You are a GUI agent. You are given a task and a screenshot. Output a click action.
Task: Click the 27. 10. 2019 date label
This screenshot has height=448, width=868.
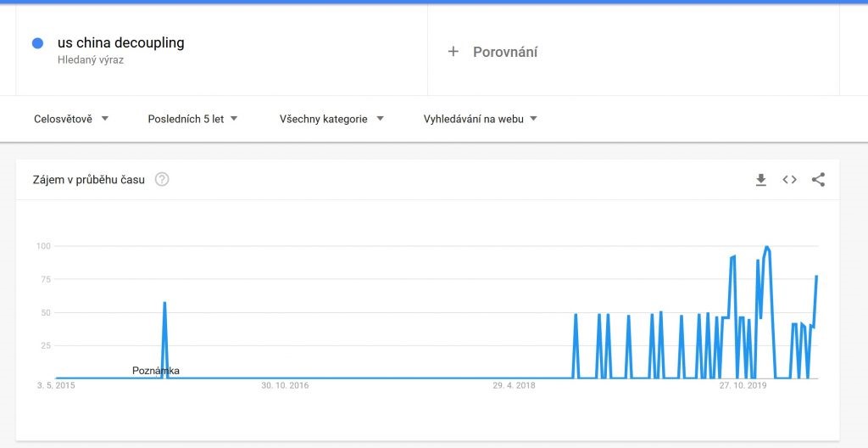[743, 386]
